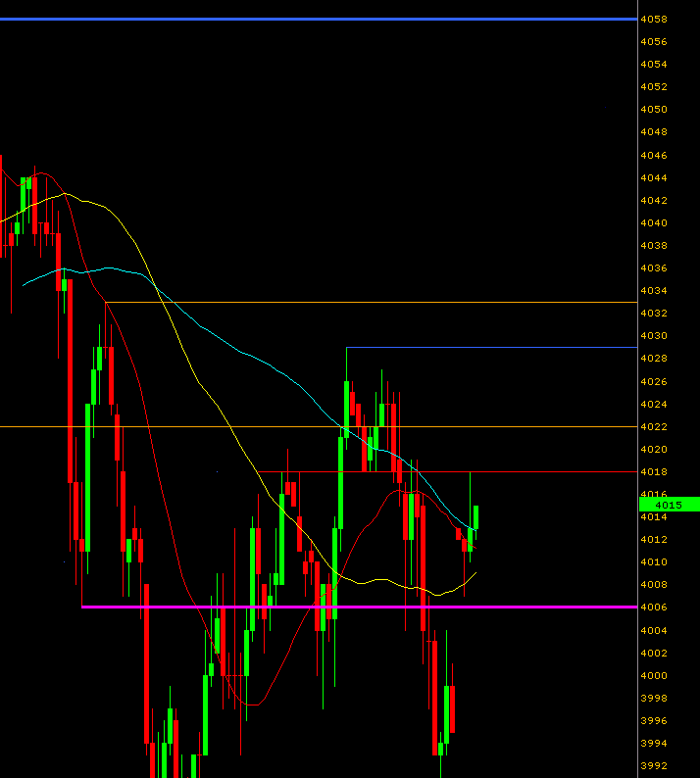Viewport: 700px width, 778px height.
Task: Click the 4040 price axis label
Action: pos(654,222)
